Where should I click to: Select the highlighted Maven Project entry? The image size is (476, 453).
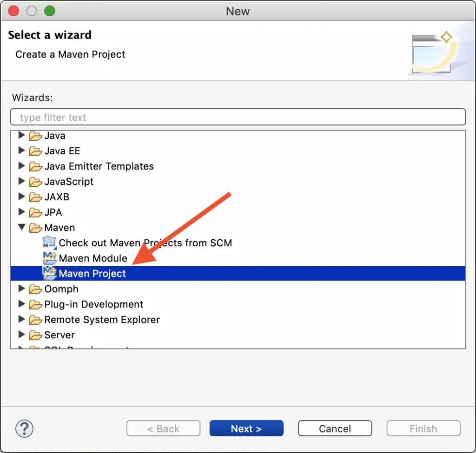click(x=92, y=273)
